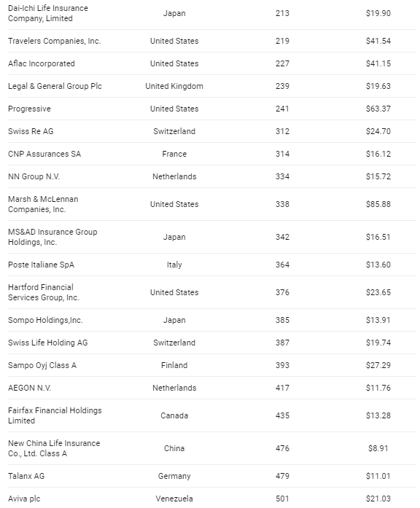Click the Progressive company name
This screenshot has height=508, width=420.
click(x=29, y=109)
